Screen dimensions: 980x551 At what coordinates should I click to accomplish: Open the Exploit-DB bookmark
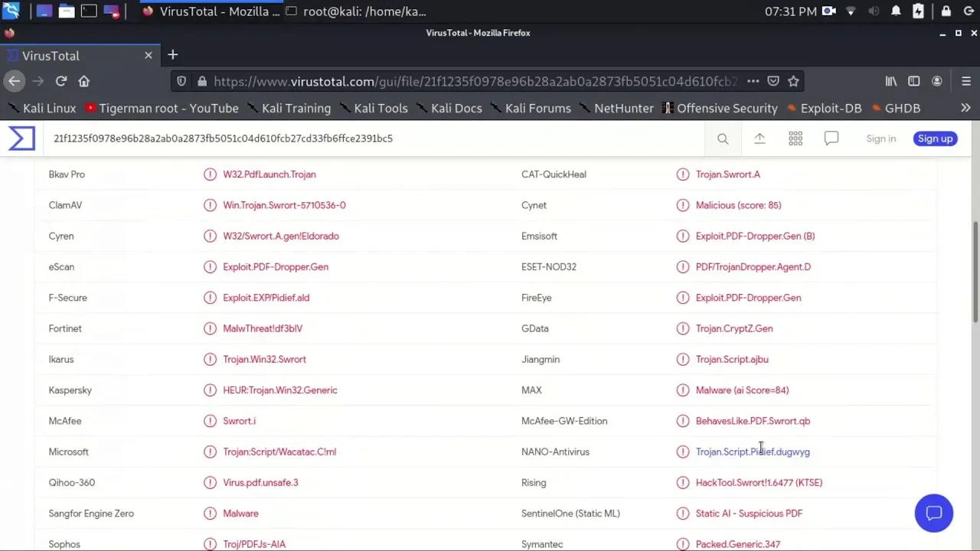pos(824,108)
